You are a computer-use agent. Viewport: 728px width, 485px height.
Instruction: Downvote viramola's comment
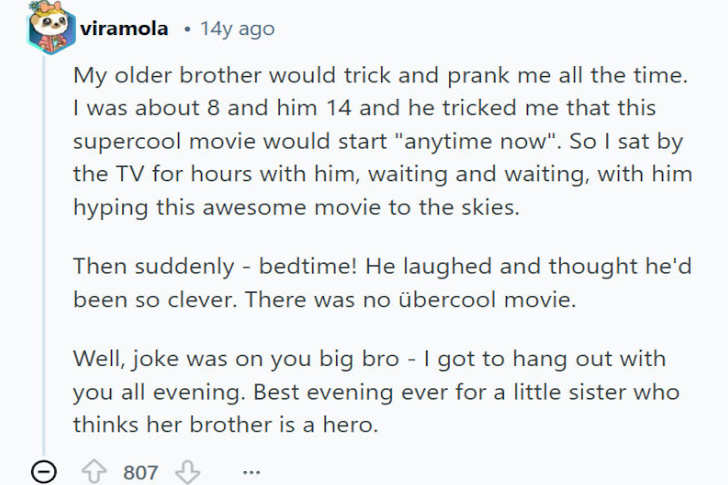click(189, 471)
